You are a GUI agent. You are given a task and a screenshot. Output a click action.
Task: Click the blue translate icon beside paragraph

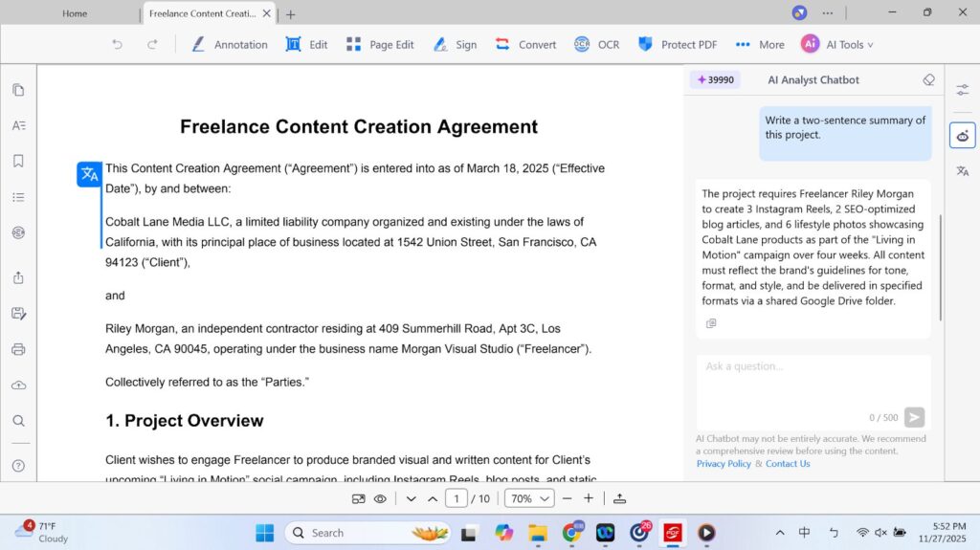89,174
